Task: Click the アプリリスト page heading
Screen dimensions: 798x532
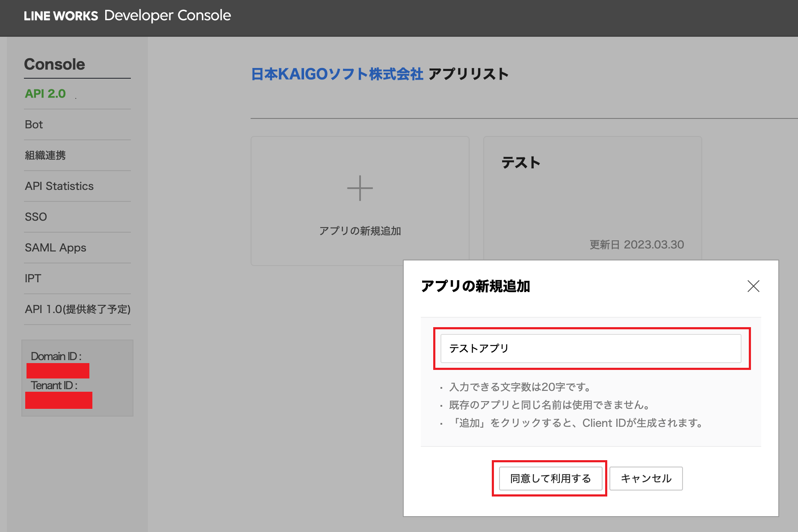Action: [469, 74]
